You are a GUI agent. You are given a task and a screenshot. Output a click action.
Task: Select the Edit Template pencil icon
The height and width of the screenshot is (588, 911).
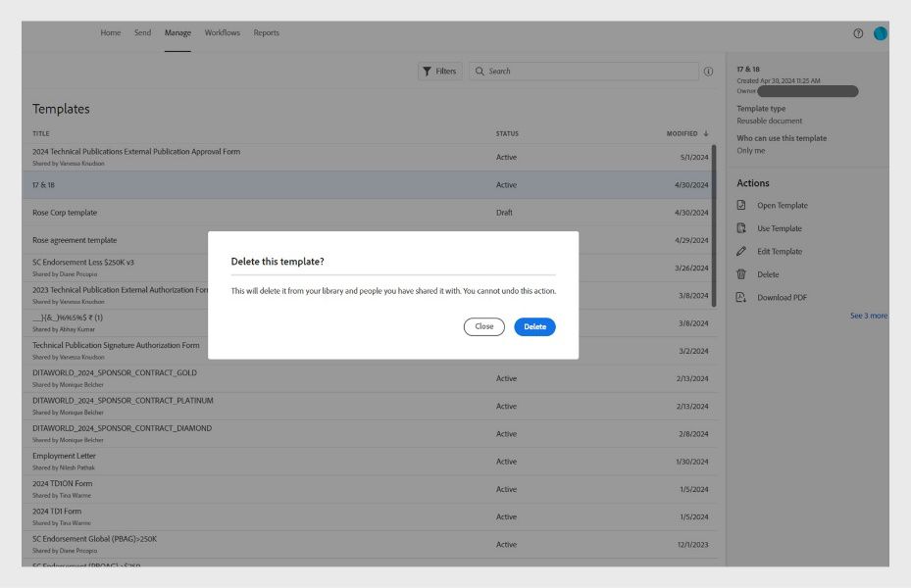(x=743, y=250)
